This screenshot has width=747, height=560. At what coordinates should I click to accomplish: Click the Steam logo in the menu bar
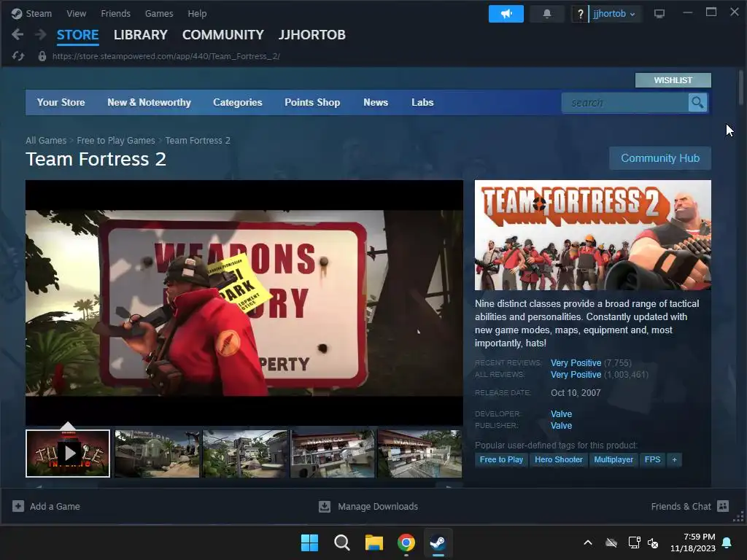pyautogui.click(x=18, y=14)
